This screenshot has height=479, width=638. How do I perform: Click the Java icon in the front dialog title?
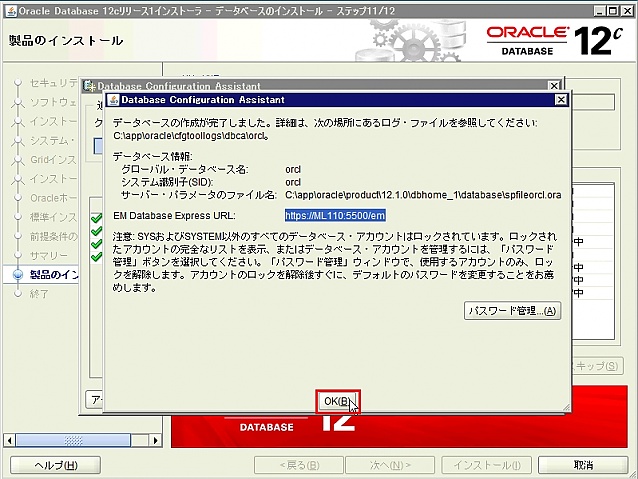(114, 100)
